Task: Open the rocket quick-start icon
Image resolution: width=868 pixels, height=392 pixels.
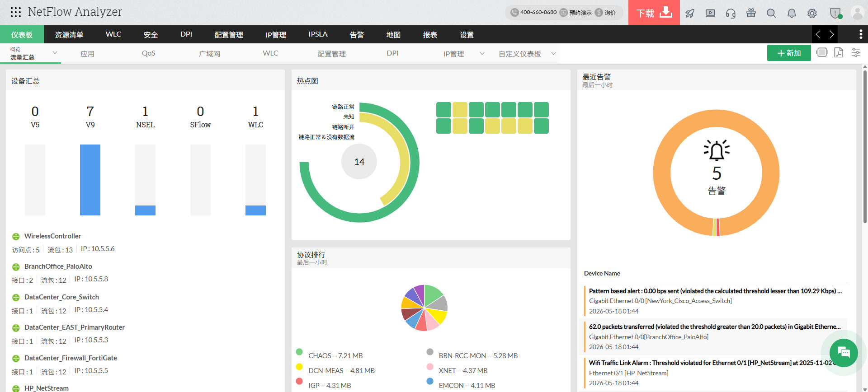Action: [690, 13]
